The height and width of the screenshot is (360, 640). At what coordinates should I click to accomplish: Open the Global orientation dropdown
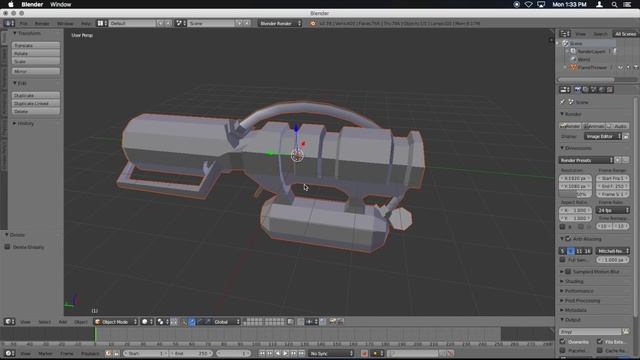pos(227,322)
